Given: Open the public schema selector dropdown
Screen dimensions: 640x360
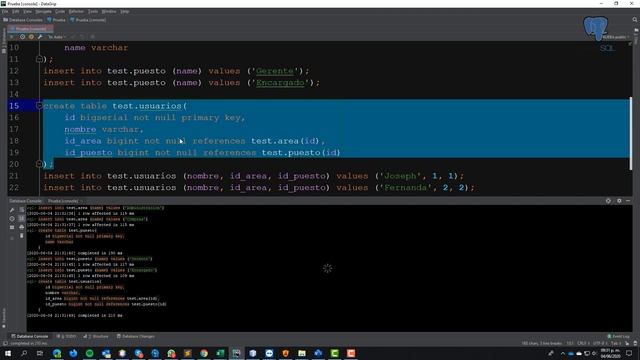Looking at the screenshot, I should tap(616, 37).
